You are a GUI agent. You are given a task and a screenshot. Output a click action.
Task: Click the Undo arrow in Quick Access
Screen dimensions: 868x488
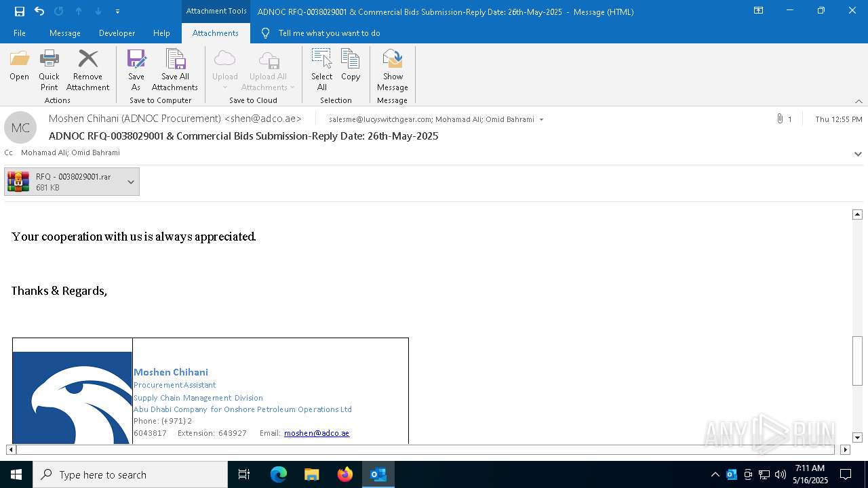click(39, 11)
